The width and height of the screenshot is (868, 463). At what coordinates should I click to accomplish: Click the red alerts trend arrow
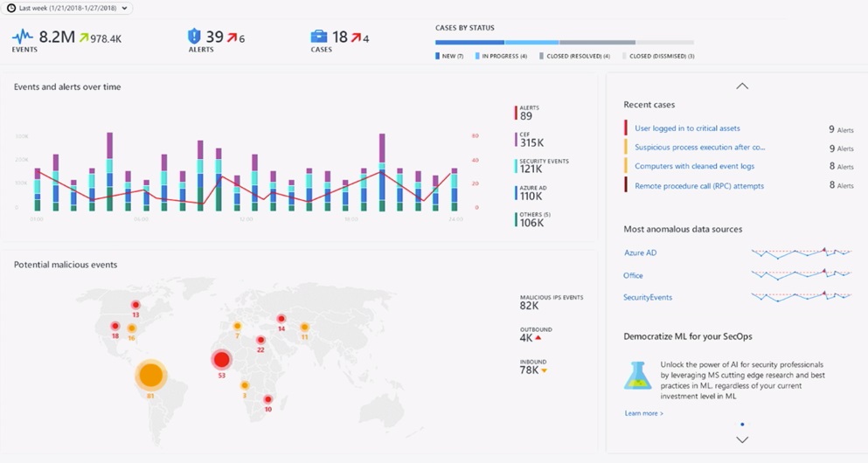click(233, 38)
